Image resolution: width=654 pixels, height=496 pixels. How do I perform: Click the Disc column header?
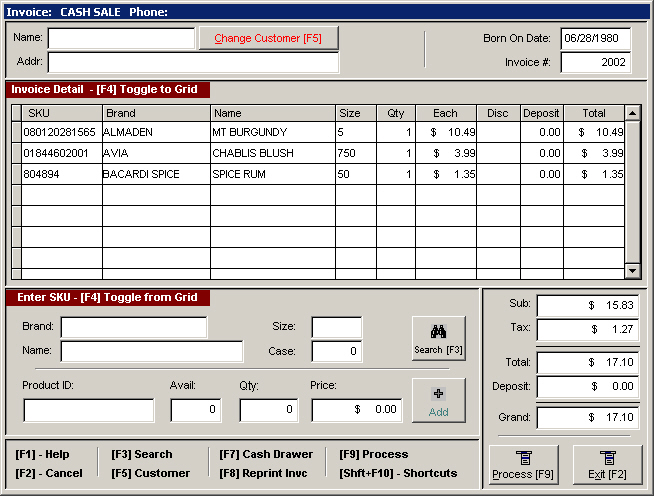click(x=498, y=113)
